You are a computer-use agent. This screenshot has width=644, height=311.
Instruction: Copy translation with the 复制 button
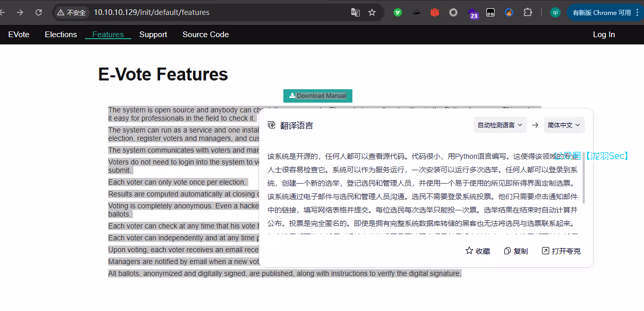[x=516, y=251]
